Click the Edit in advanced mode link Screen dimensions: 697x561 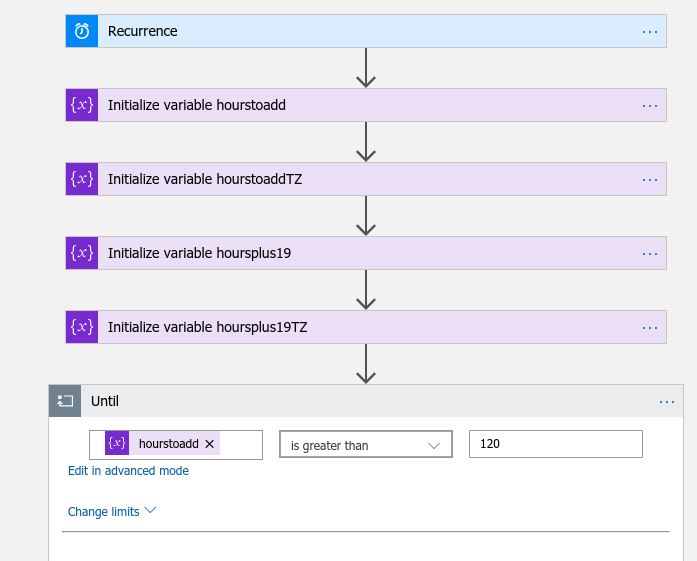pos(128,471)
